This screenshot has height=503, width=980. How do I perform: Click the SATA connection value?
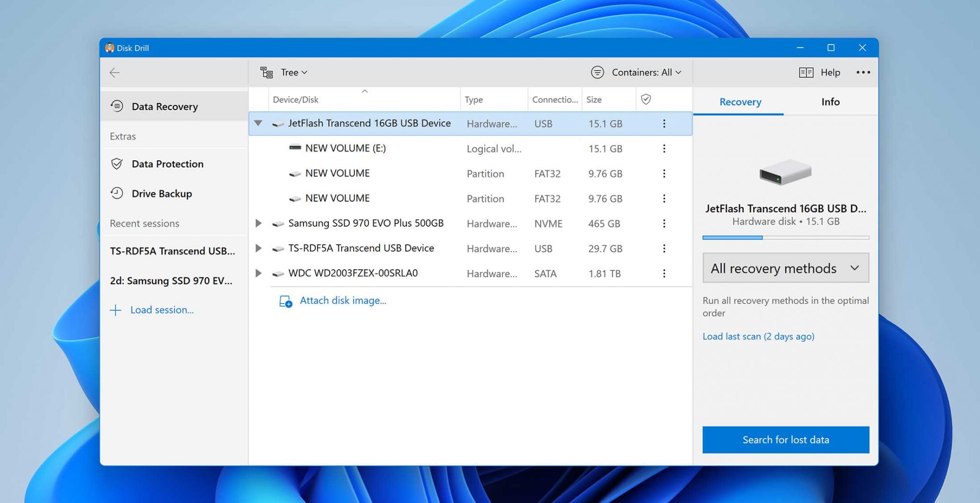(x=546, y=274)
